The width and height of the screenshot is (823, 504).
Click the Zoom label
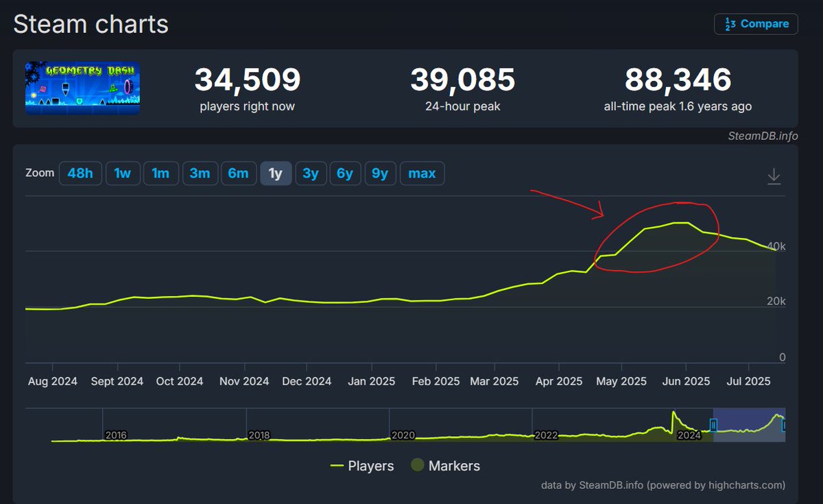40,173
